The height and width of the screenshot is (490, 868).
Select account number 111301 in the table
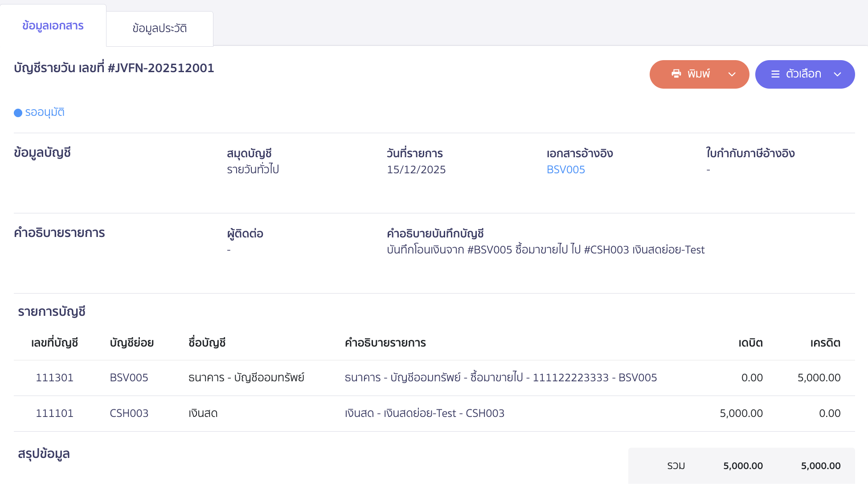pos(54,377)
